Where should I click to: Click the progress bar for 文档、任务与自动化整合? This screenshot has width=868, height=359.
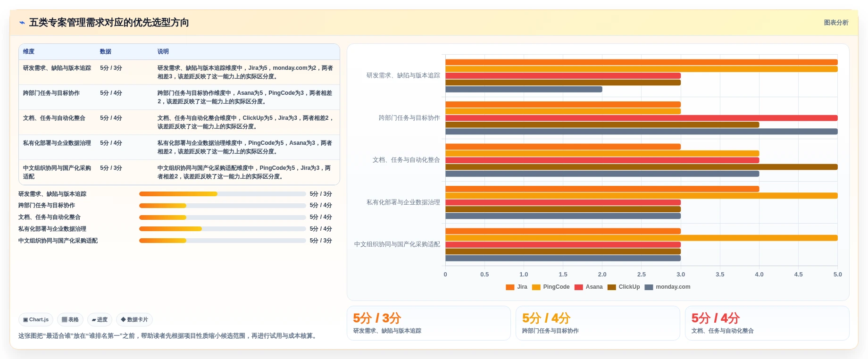pos(223,217)
